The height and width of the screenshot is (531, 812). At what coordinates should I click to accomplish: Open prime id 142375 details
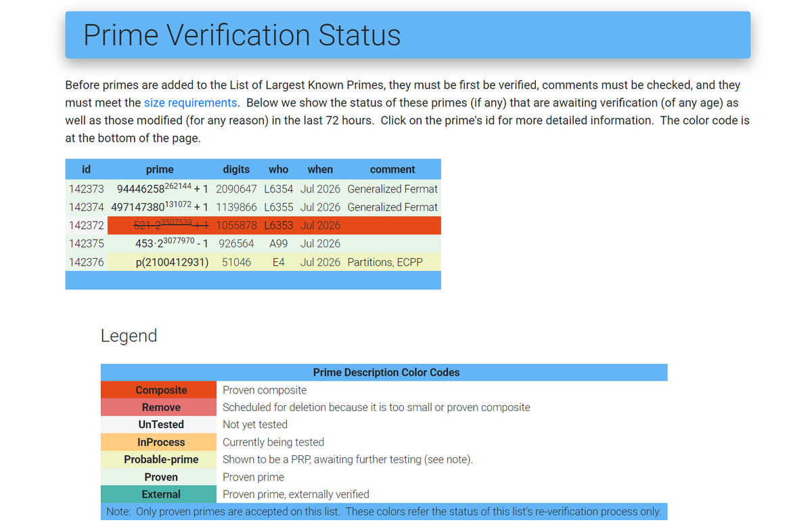point(87,244)
